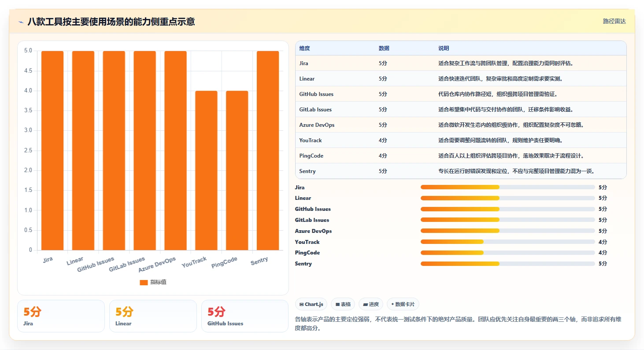This screenshot has height=350, width=644.
Task: Click the Azure DevOps label on the chart axis
Action: 157,265
